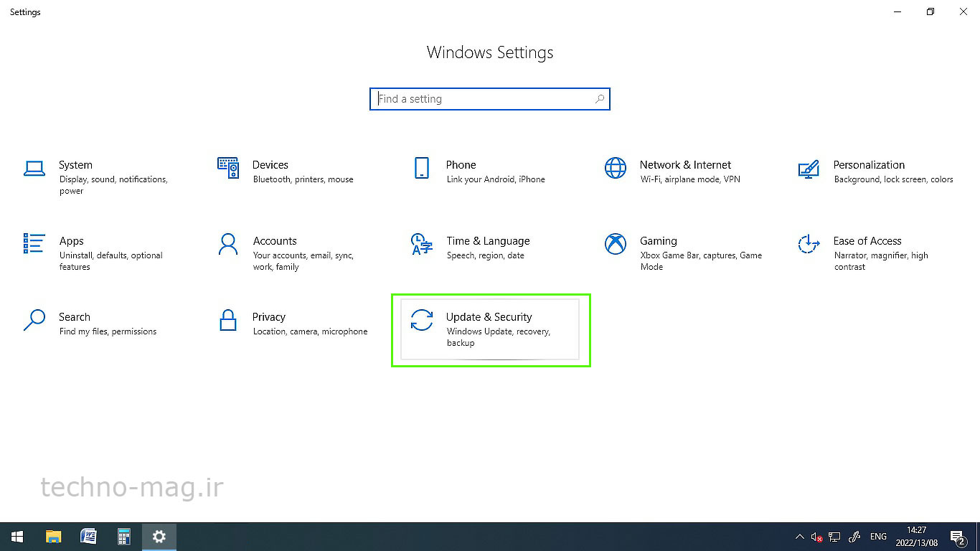Open the notification center icon
Screen dimensions: 980x551
point(957,537)
